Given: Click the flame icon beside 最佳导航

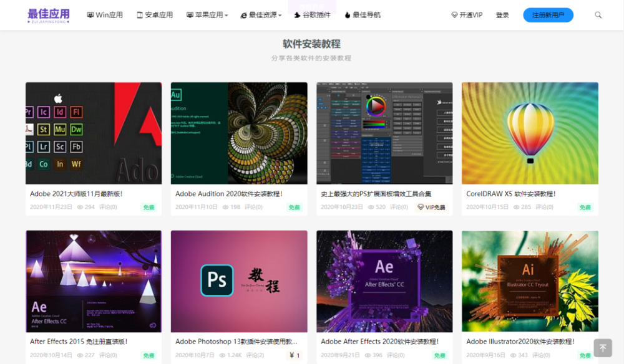Looking at the screenshot, I should (x=348, y=15).
